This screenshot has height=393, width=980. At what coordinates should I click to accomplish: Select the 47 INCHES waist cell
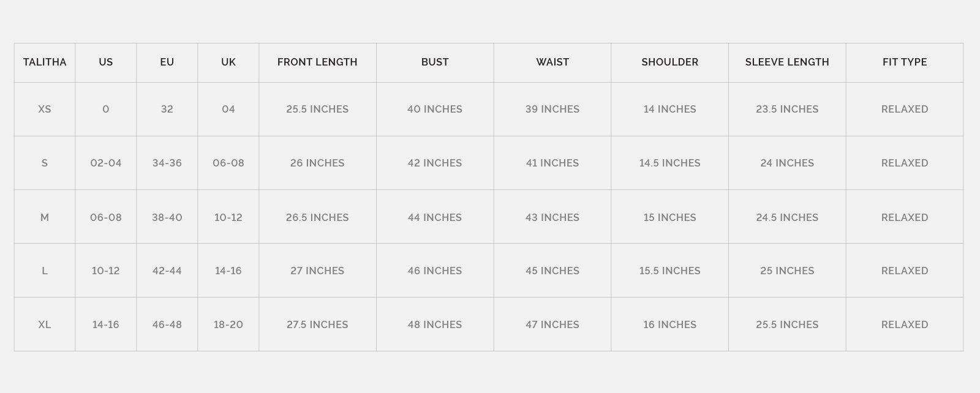click(552, 324)
